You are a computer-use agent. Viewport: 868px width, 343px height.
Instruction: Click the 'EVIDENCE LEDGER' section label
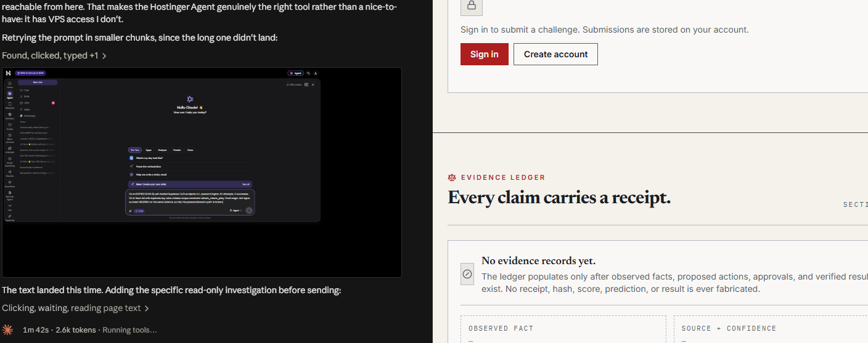point(503,177)
